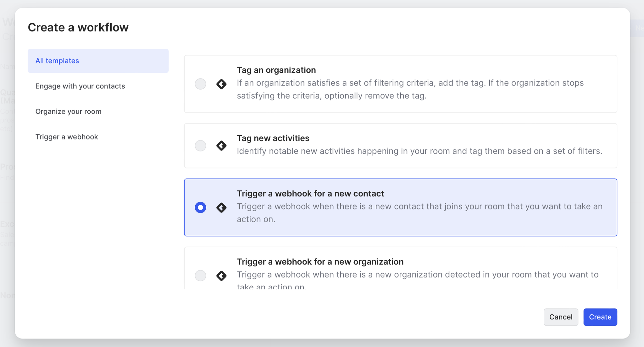Screen dimensions: 644x347
Task: Select the Tag new activities radio button
Action: (x=200, y=146)
